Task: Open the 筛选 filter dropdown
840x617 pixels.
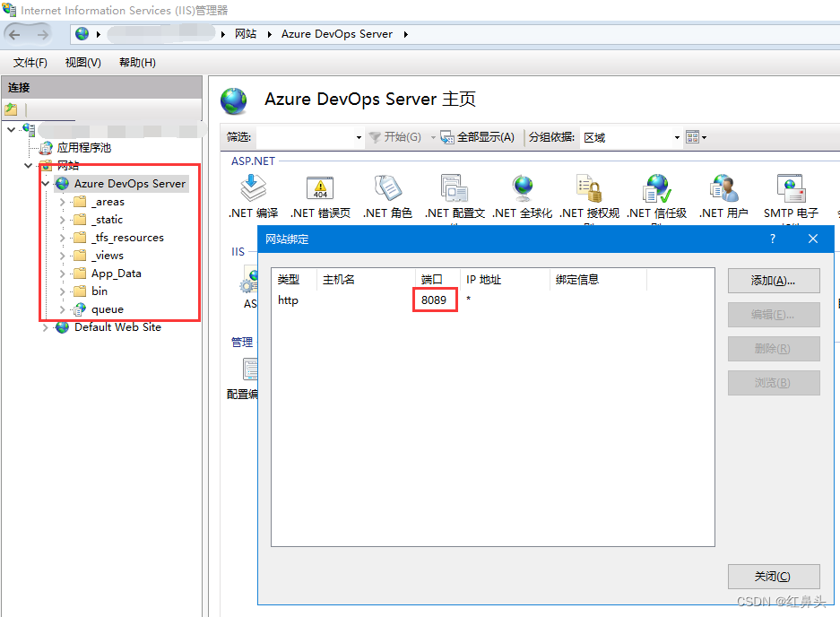Action: tap(359, 137)
